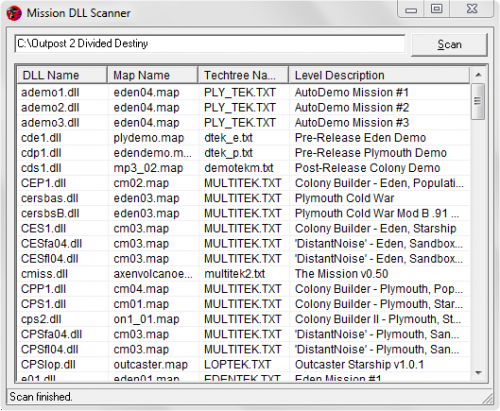Click AutoDemo Mission #1 description
This screenshot has height=411, width=500.
coord(352,92)
